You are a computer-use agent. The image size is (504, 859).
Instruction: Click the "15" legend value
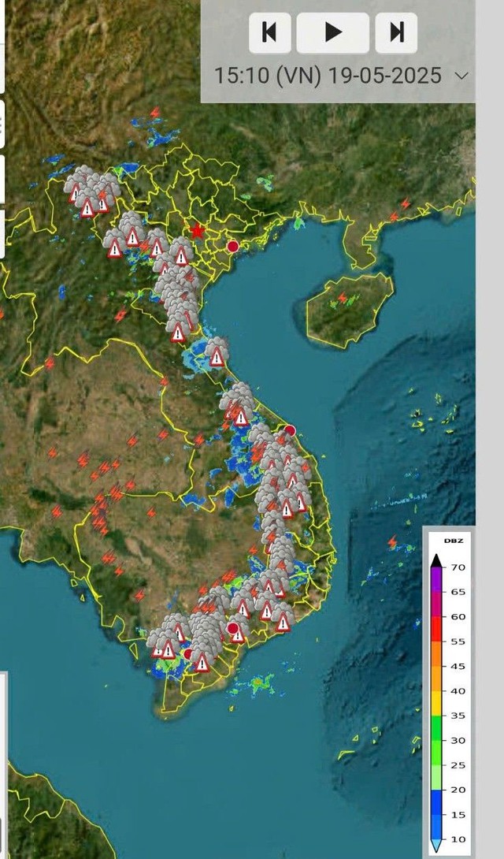coord(458,815)
